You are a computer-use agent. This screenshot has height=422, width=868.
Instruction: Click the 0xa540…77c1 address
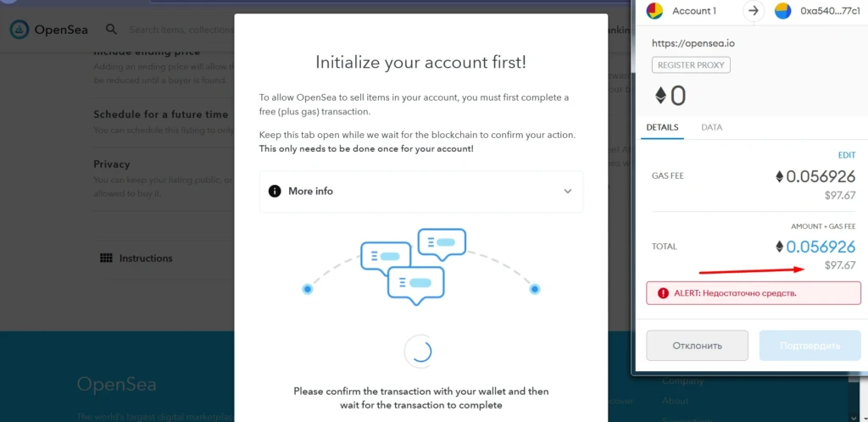point(830,11)
